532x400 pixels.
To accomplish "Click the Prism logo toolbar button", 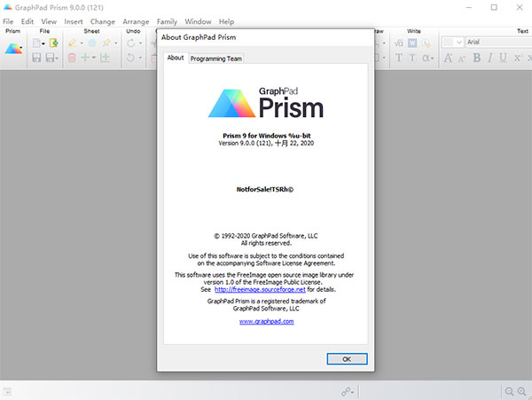I will point(13,49).
